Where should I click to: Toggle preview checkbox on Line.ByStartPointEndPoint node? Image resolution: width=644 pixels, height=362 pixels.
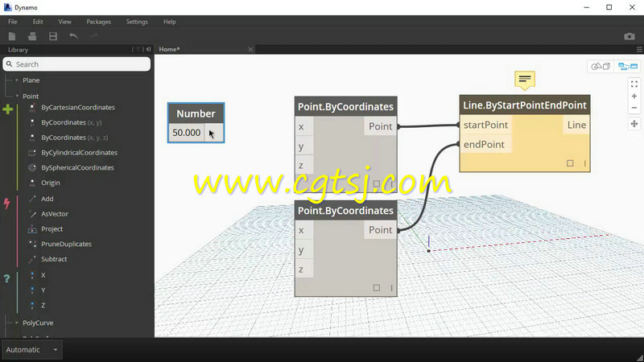[x=570, y=163]
